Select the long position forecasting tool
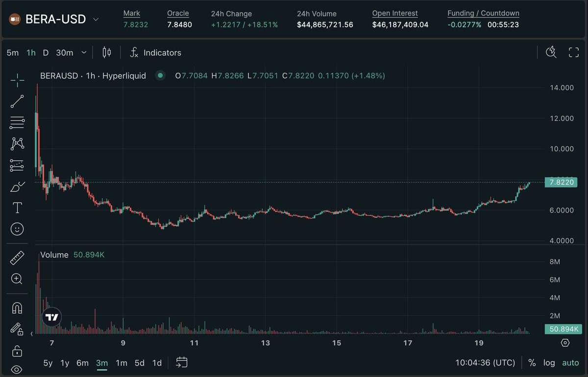588x377 pixels. (x=17, y=165)
